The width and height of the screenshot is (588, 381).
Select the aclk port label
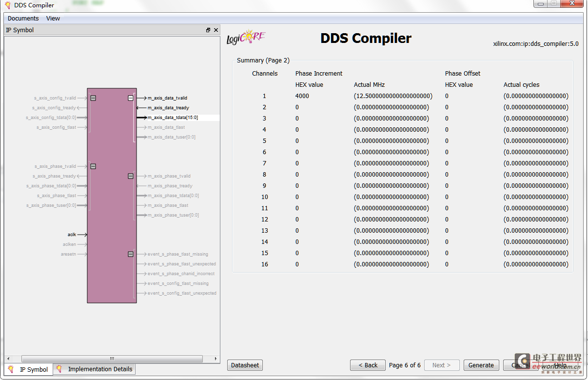pos(72,235)
